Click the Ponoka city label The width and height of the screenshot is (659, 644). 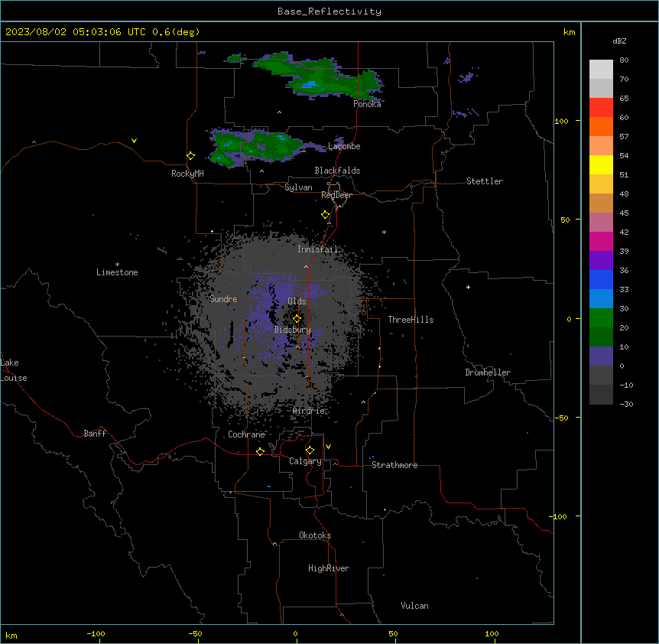pyautogui.click(x=367, y=104)
